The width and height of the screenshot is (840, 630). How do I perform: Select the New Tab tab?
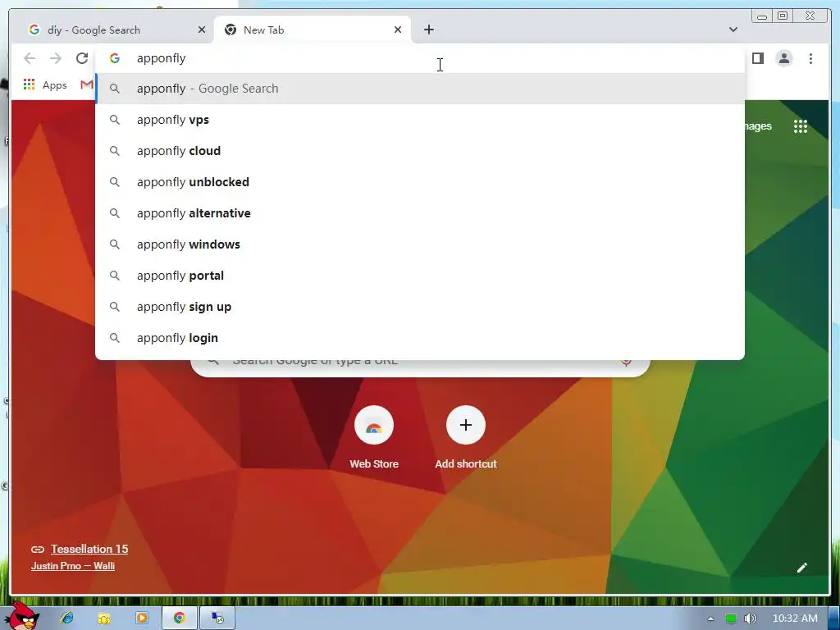click(x=313, y=30)
